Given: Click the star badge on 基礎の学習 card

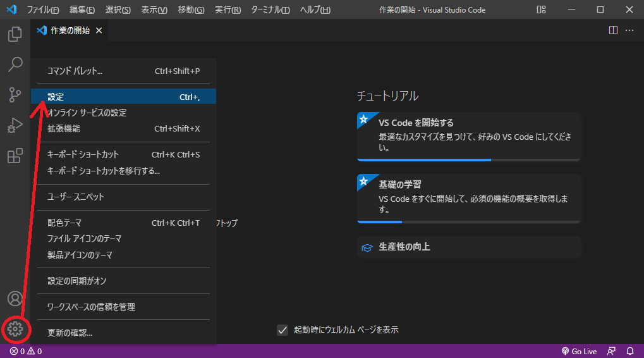Looking at the screenshot, I should pos(363,182).
